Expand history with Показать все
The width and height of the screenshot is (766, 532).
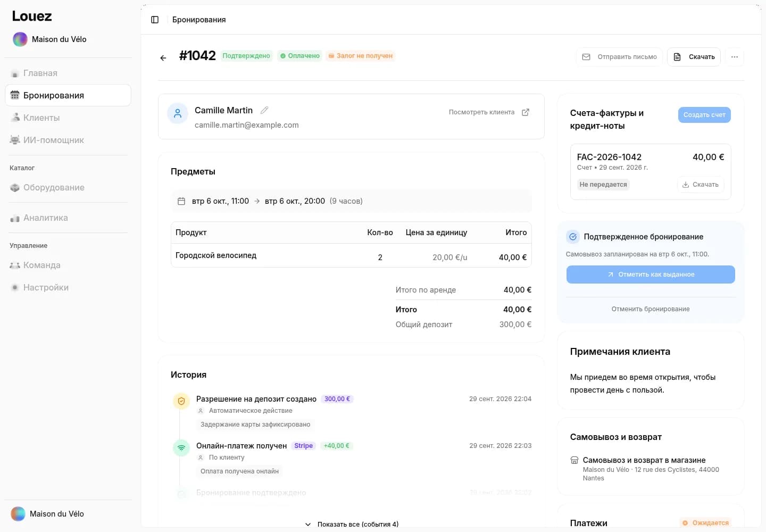coord(352,524)
